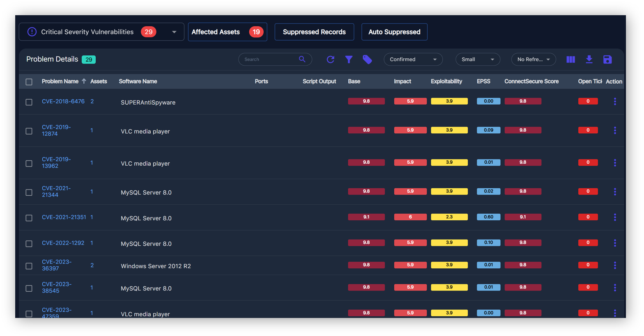This screenshot has width=644, height=336.
Task: Check the CVE-2018-6476 row checkbox
Action: (x=29, y=102)
